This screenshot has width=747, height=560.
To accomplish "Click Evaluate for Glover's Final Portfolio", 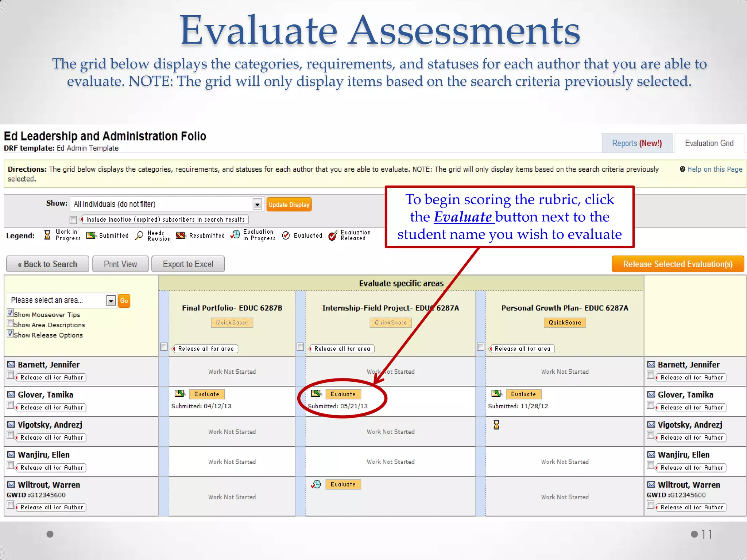I will pyautogui.click(x=207, y=394).
